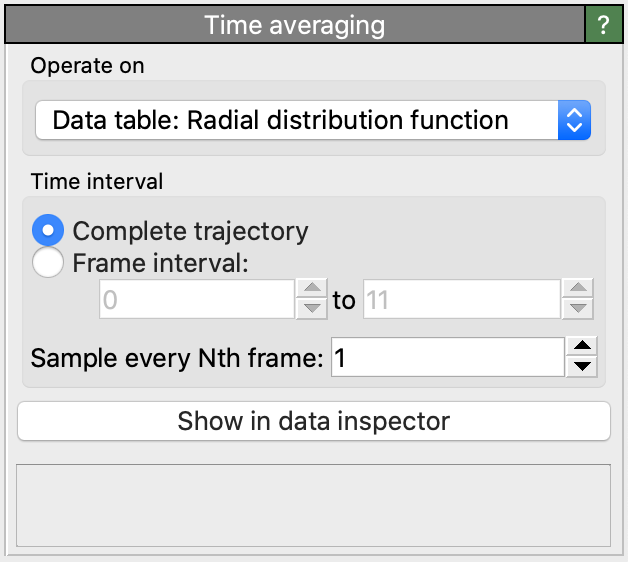
Task: Select the Complete trajectory radio option
Action: (x=47, y=231)
